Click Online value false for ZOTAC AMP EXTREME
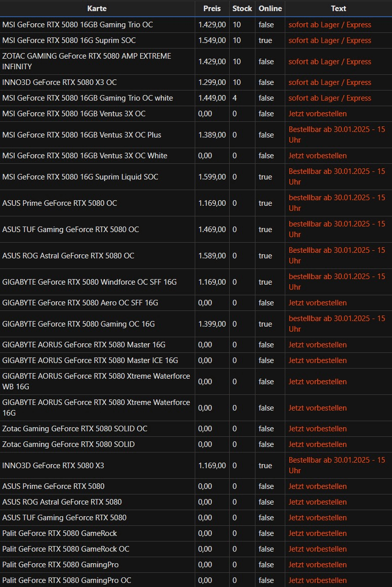This screenshot has height=587, width=392. click(266, 61)
